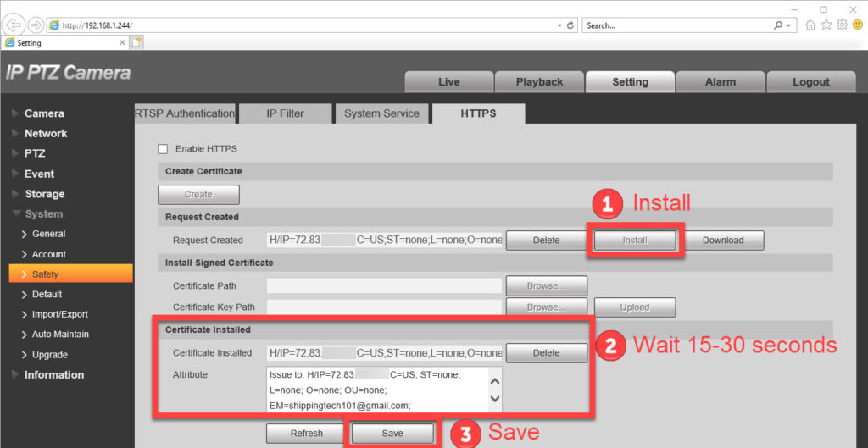The height and width of the screenshot is (448, 868).
Task: Click the Certificate Path input field
Action: (384, 286)
